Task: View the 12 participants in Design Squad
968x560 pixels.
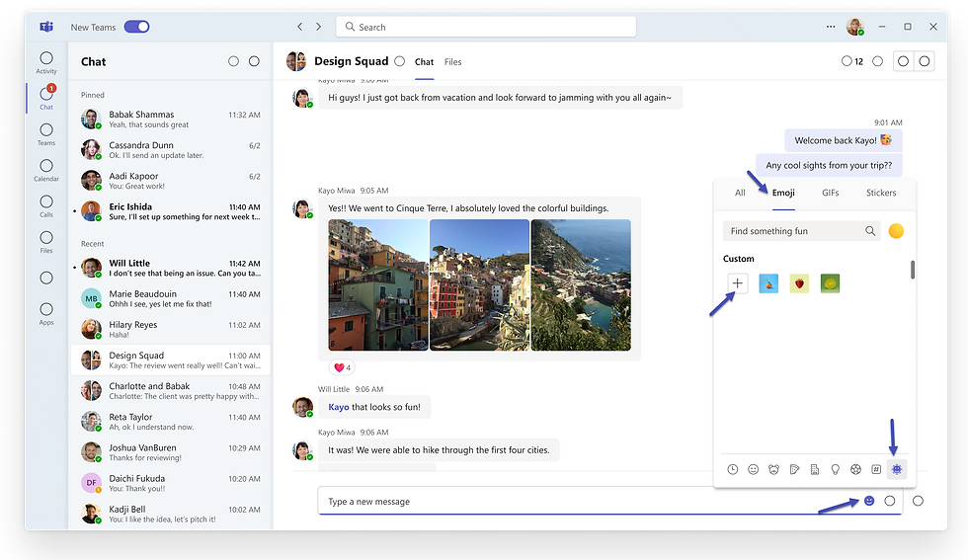Action: click(x=852, y=61)
